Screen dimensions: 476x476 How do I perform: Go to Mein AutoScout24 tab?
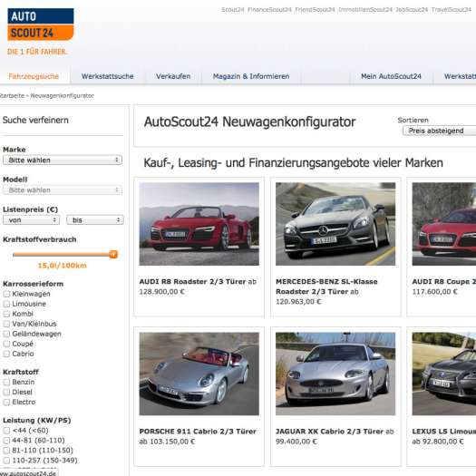391,76
